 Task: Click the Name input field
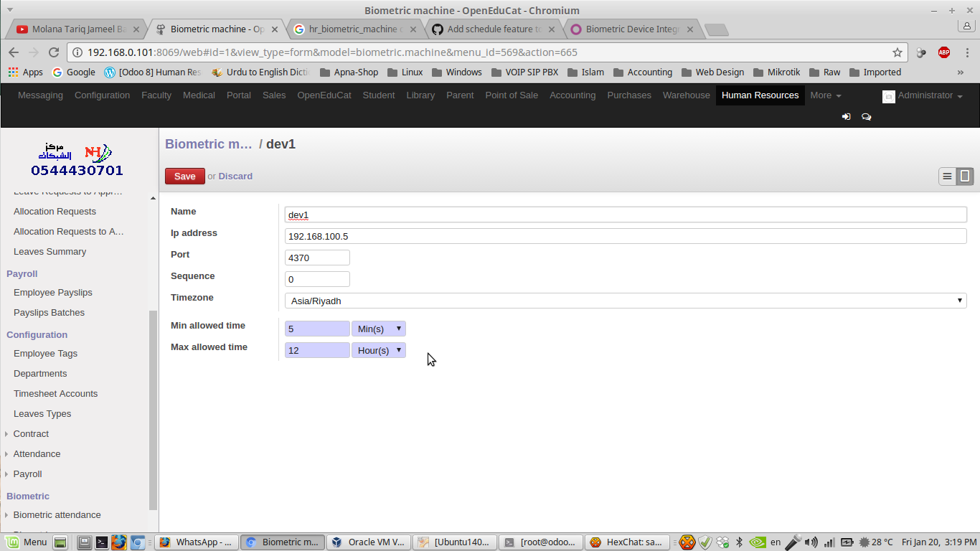(x=626, y=215)
